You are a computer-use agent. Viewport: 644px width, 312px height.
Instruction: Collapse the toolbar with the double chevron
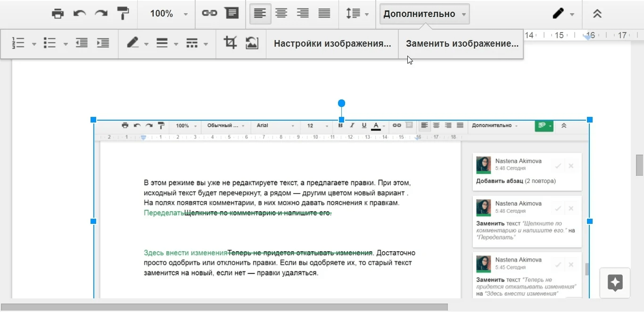(x=596, y=14)
